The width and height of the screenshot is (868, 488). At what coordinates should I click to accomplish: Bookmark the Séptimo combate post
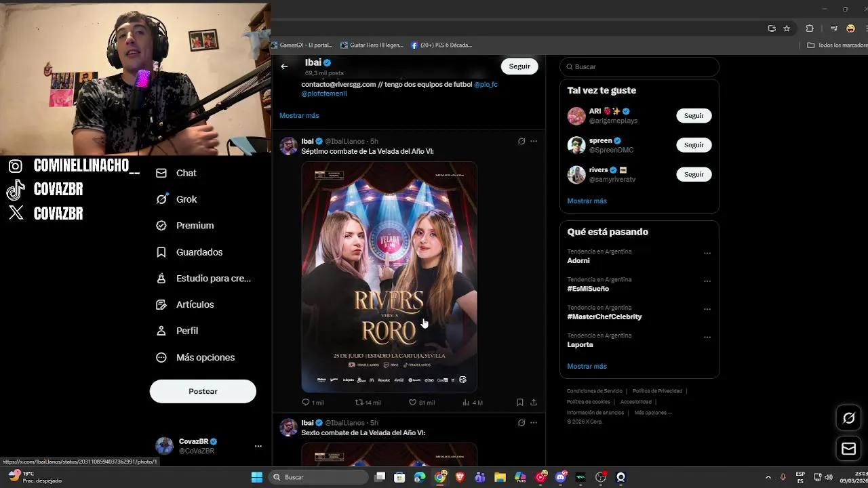[520, 403]
